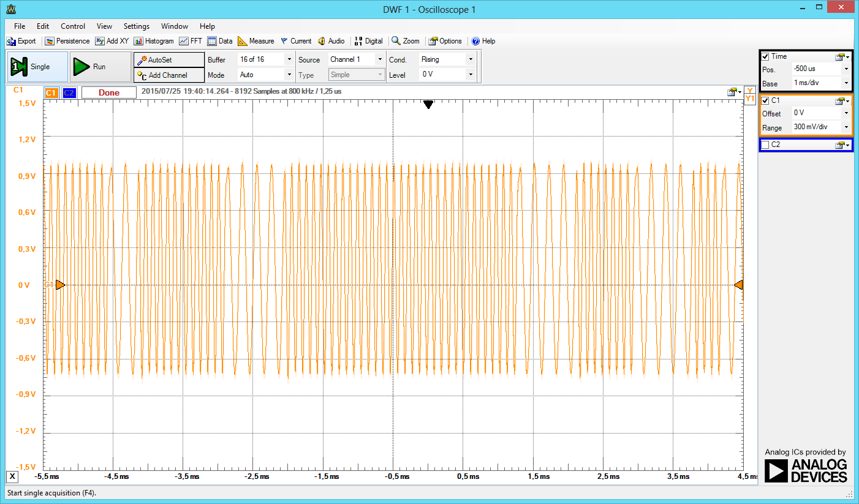Open the Control menu
The image size is (859, 504).
72,26
